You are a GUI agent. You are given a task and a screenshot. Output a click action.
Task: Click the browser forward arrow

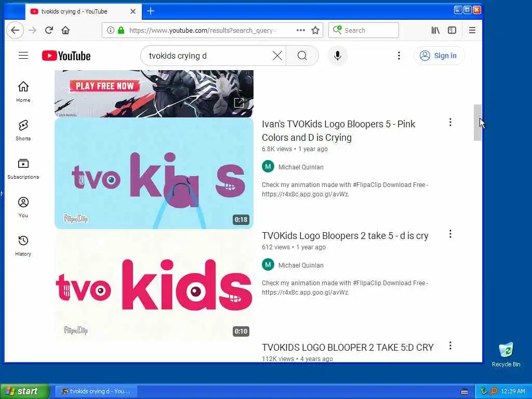coord(33,30)
